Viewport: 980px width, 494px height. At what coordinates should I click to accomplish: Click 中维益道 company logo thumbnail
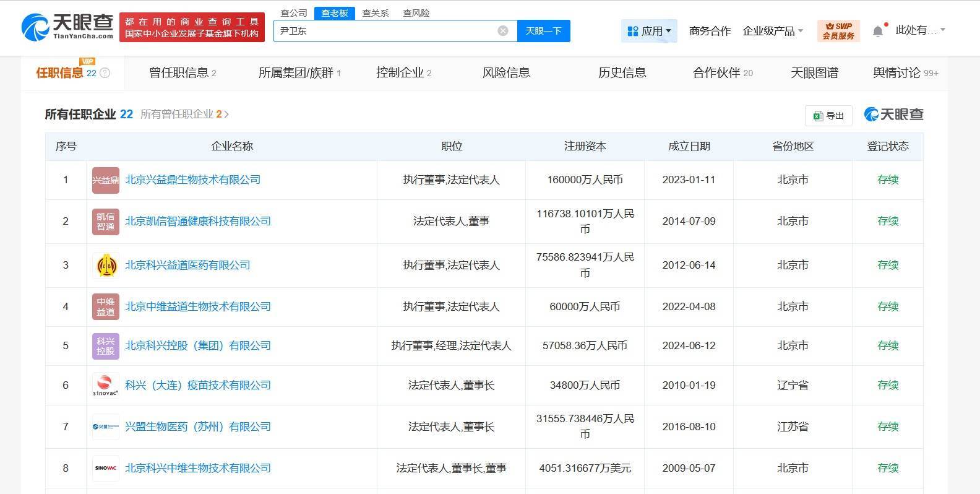(x=106, y=307)
